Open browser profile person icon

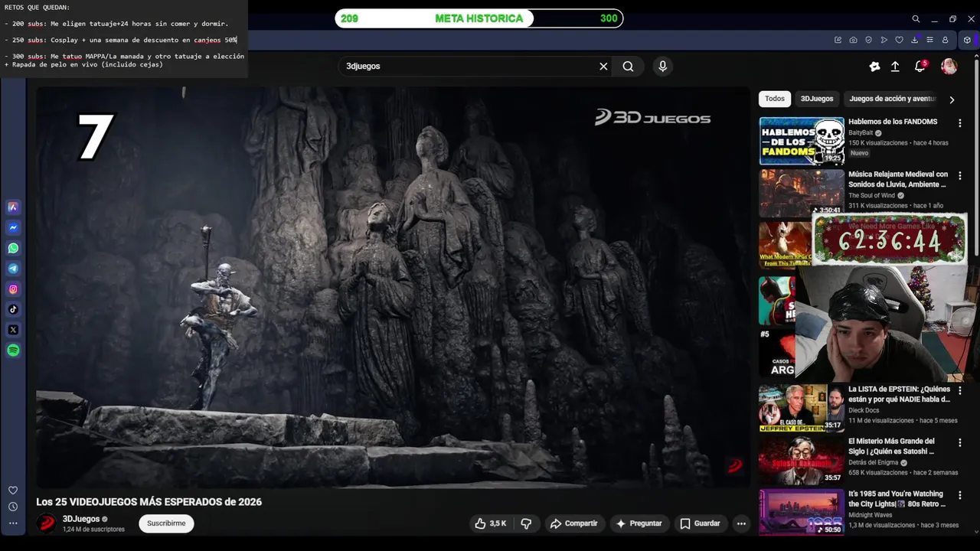945,40
